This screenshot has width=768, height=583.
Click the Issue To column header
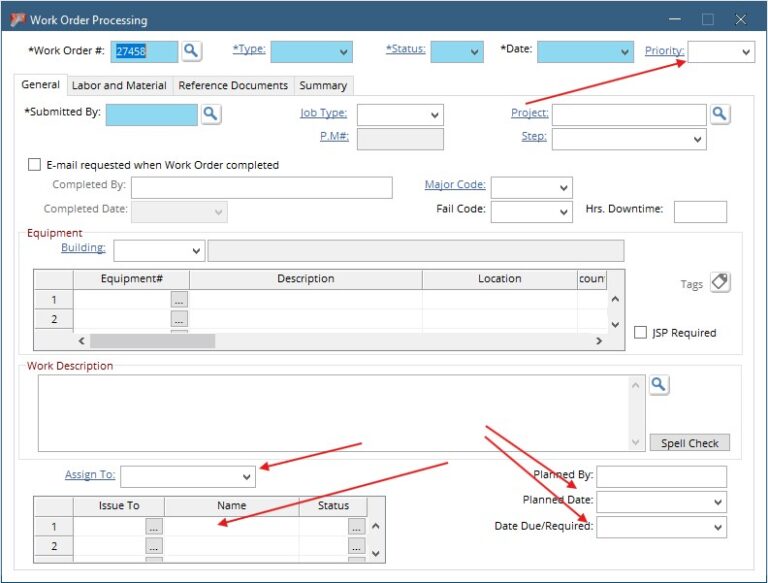[119, 506]
